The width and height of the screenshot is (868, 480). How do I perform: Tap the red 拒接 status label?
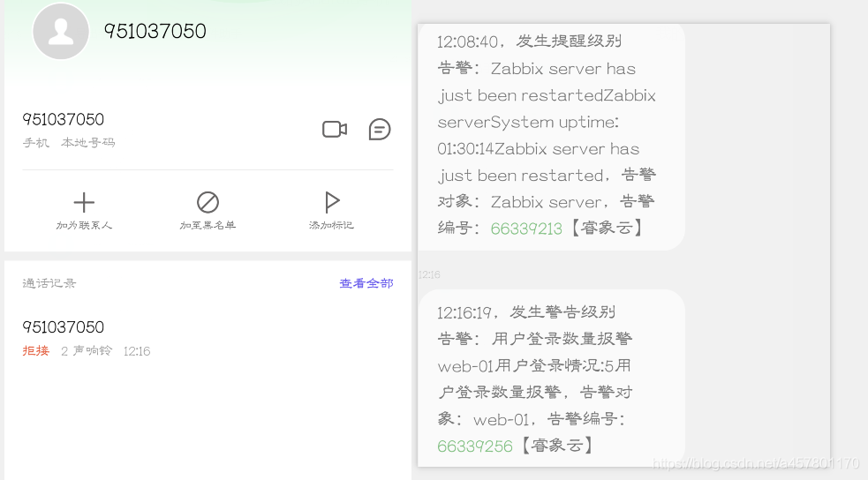click(36, 350)
